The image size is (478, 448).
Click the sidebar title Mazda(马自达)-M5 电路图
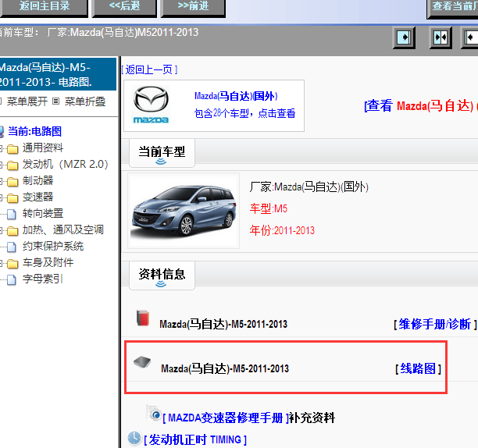point(57,74)
